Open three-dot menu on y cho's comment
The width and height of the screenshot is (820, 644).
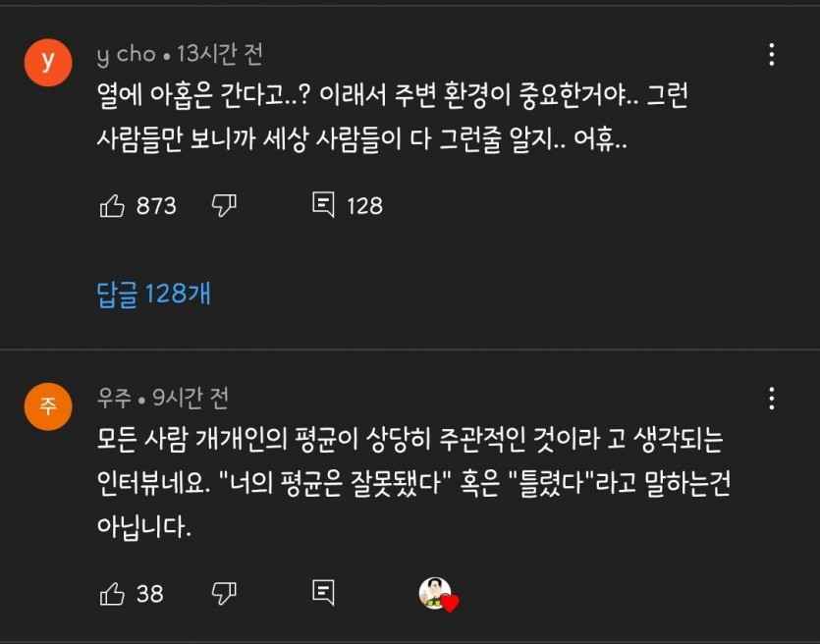[x=772, y=54]
